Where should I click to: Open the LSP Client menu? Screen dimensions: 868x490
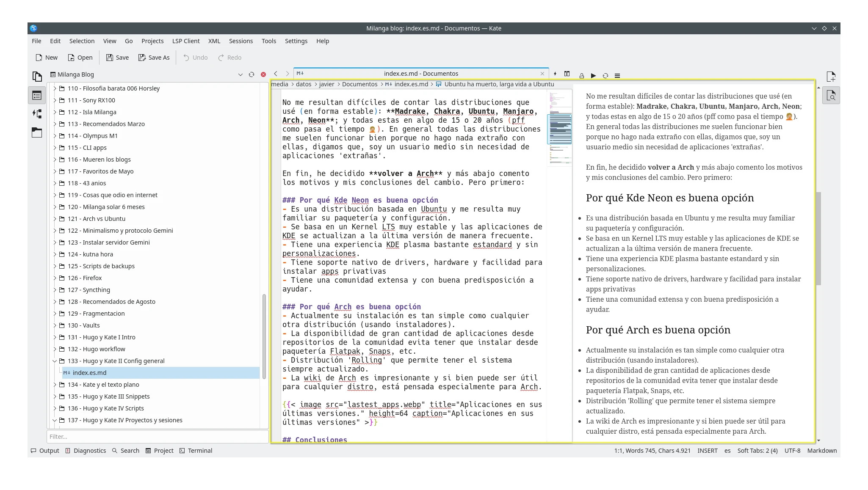click(x=185, y=41)
